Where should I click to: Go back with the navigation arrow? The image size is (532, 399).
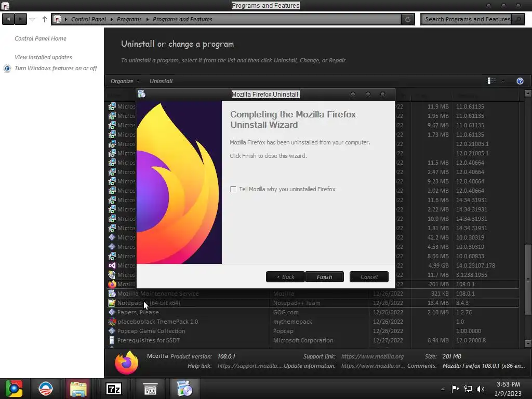[x=8, y=19]
